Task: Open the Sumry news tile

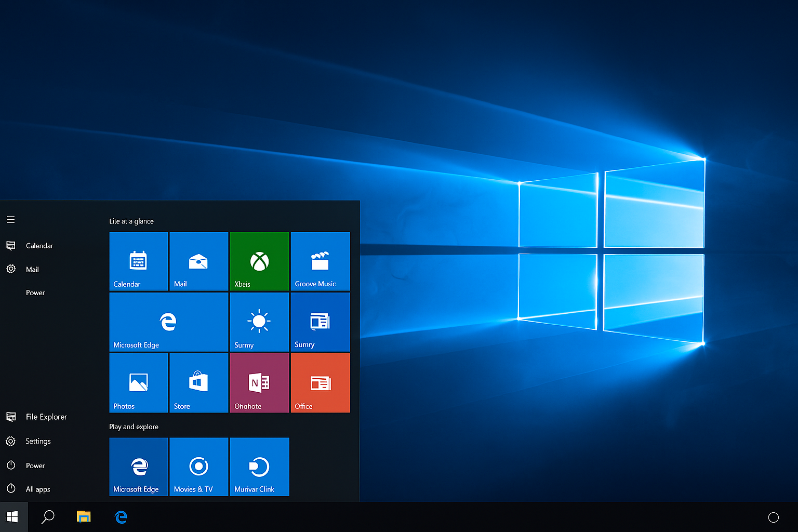Action: (321, 322)
